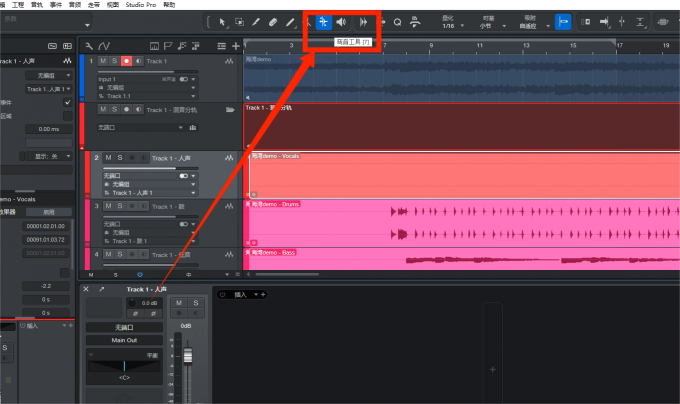Screen dimensions: 680x404
Task: Click the 0.00 ms delay field
Action: tap(49, 129)
